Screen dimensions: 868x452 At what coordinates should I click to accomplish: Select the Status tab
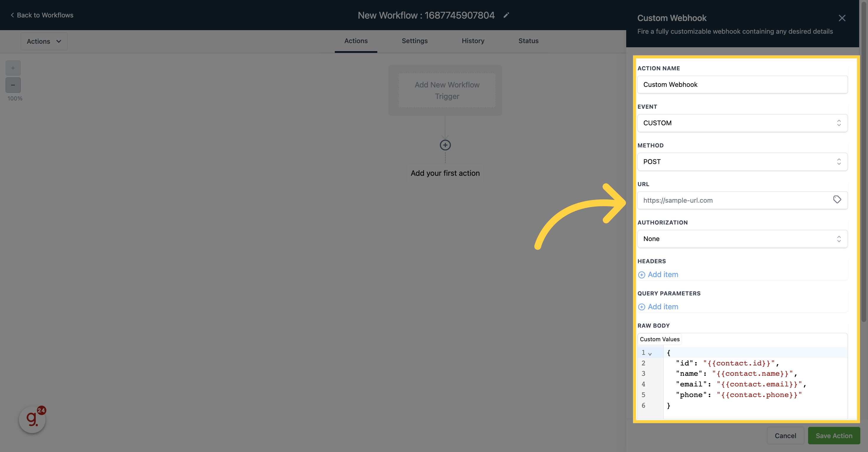(x=529, y=41)
